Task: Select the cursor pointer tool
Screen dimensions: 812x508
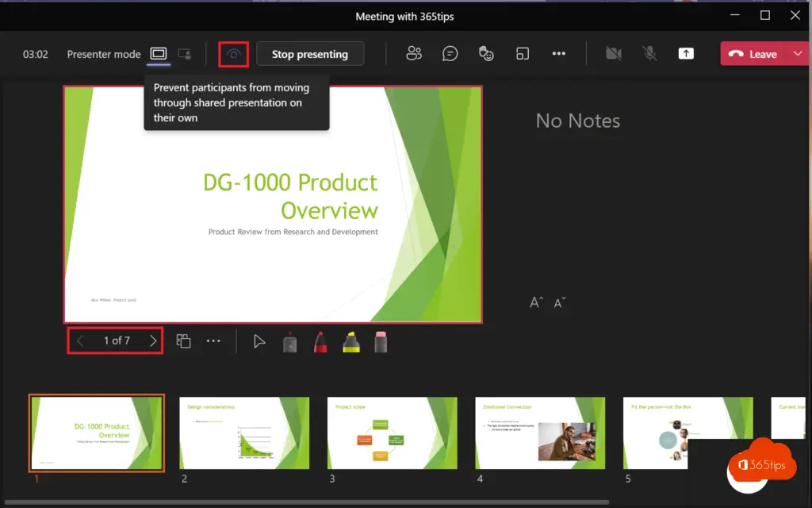Action: tap(259, 341)
